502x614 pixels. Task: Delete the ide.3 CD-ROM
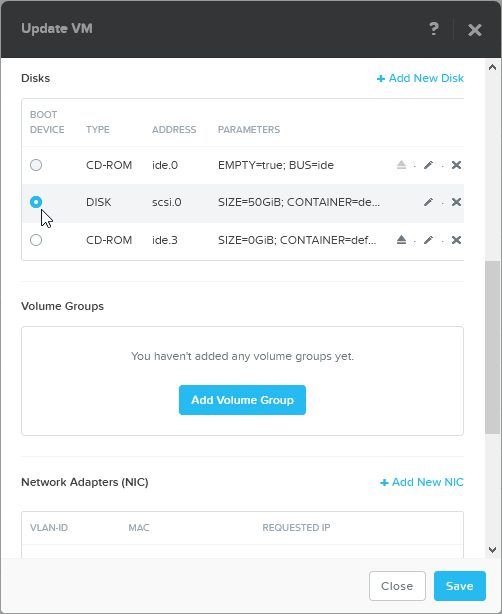click(x=456, y=240)
